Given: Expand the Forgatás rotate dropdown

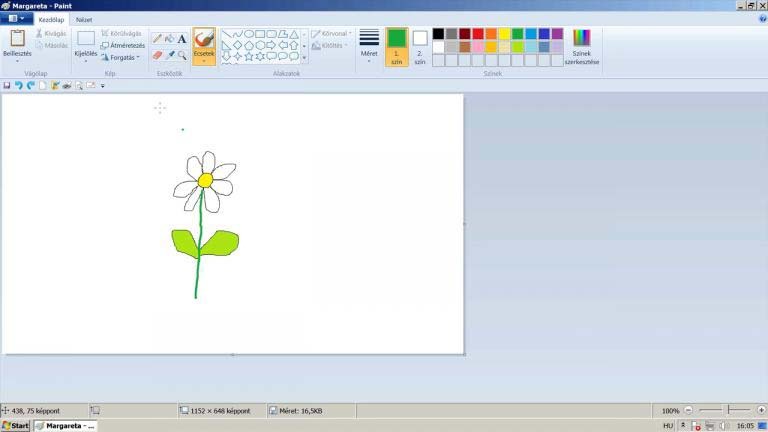Looking at the screenshot, I should pyautogui.click(x=124, y=57).
